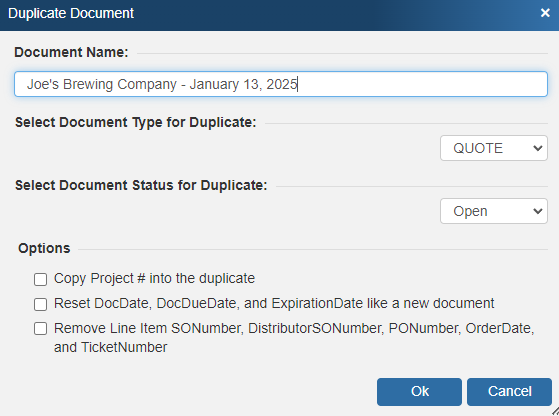Click the resize grip at dialog corner
Screen dimensions: 559x416
[x=555, y=412]
